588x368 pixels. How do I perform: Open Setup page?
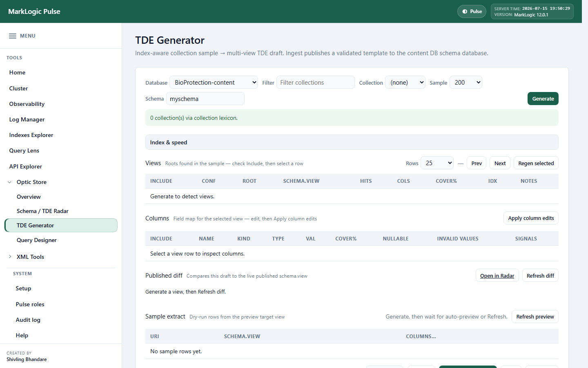(x=23, y=288)
